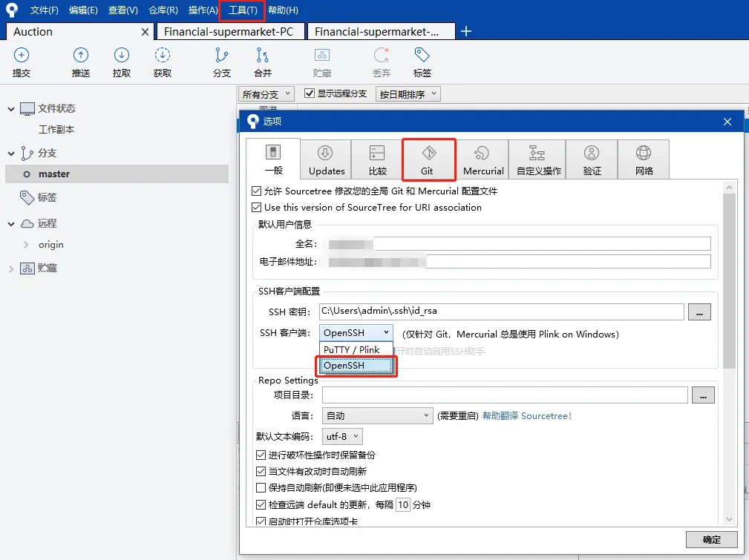This screenshot has width=749, height=560.
Task: Click the Branch (分支) toolbar icon
Action: [x=221, y=55]
